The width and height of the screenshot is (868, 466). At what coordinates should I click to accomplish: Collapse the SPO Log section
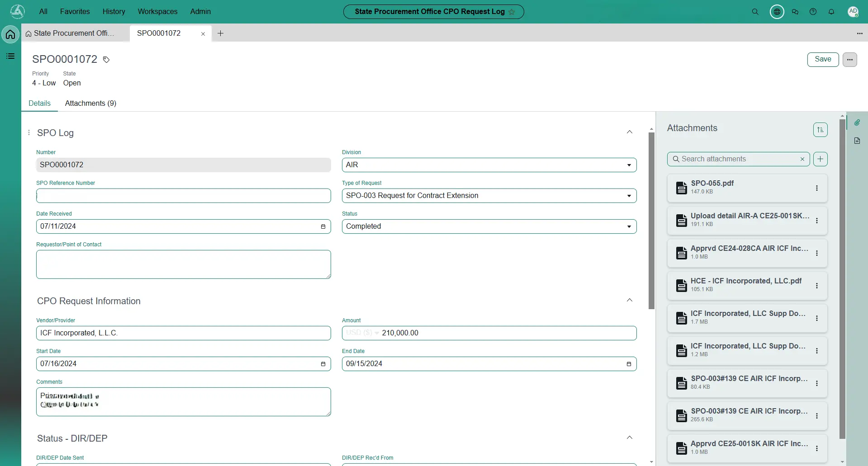click(630, 132)
